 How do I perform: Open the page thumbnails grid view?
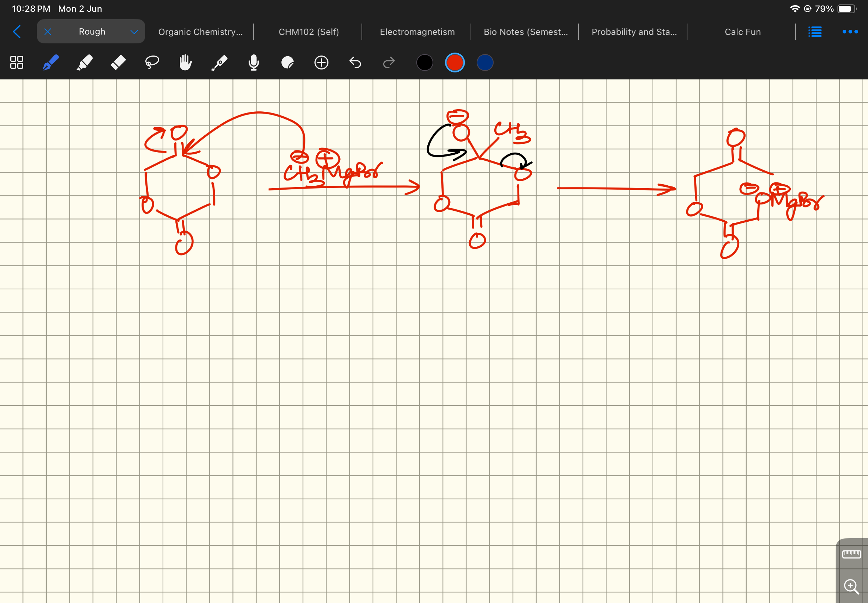pyautogui.click(x=17, y=63)
